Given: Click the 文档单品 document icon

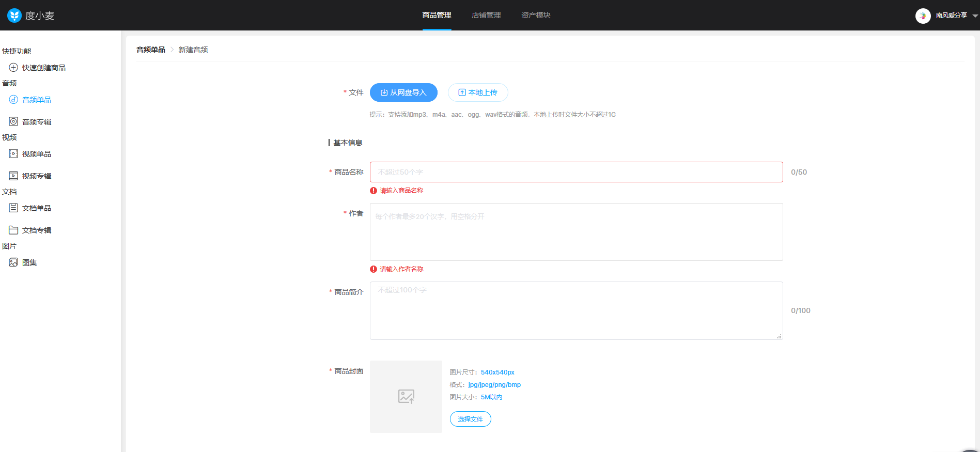Looking at the screenshot, I should tap(13, 208).
